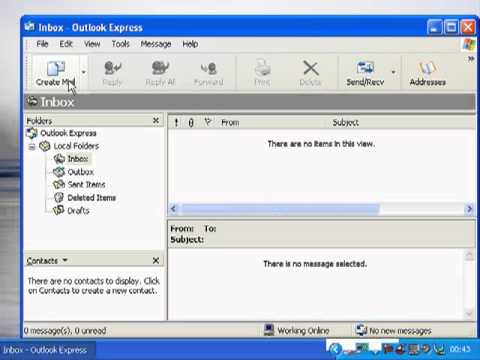
Task: Click the Inbox banner icon
Action: pos(32,101)
